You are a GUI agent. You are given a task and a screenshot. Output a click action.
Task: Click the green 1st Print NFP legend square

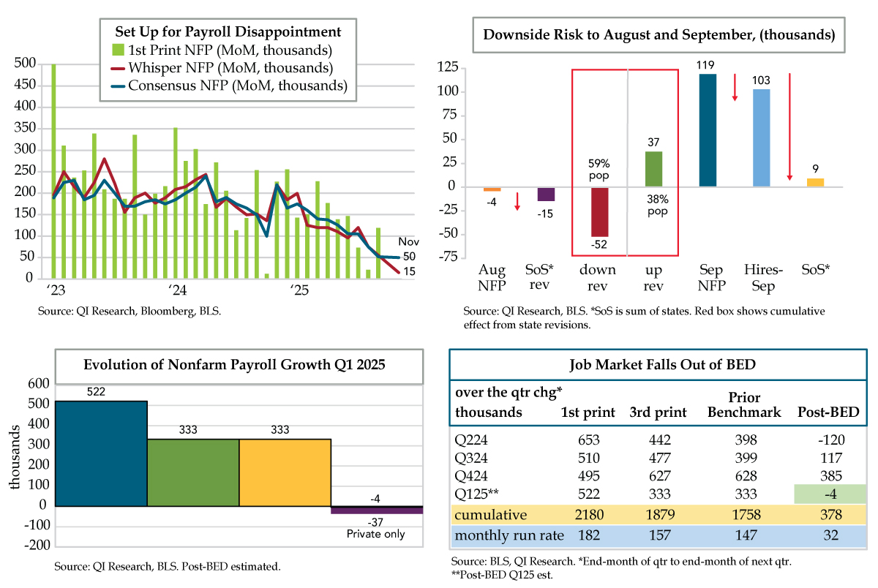pyautogui.click(x=116, y=51)
